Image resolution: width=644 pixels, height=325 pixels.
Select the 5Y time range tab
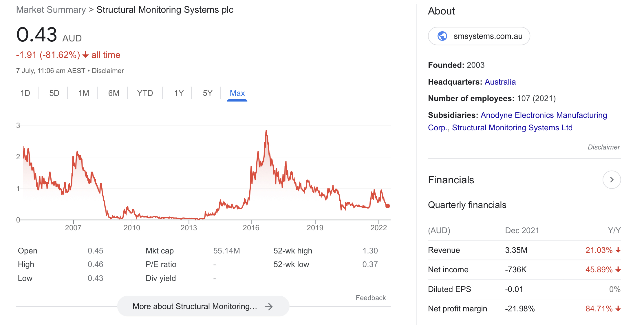click(x=208, y=93)
